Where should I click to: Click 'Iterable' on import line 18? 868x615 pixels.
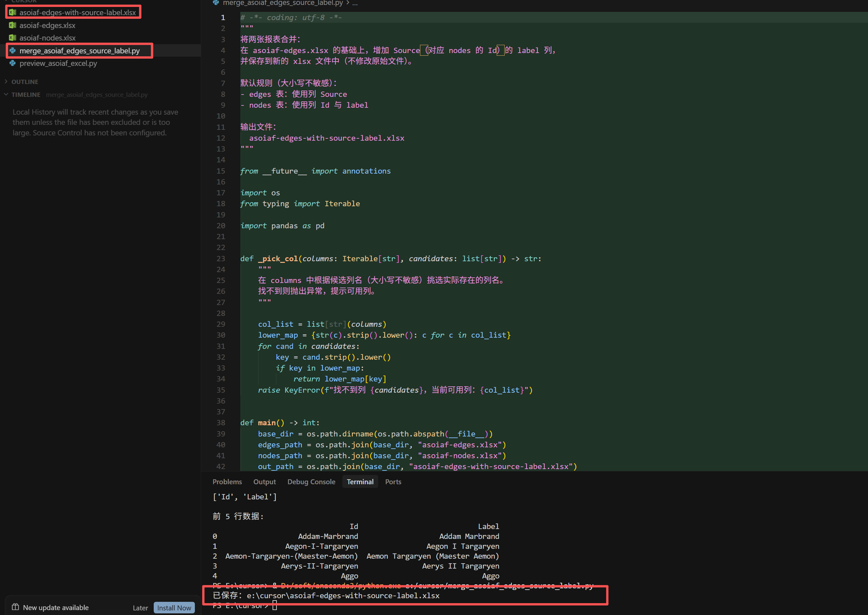342,204
